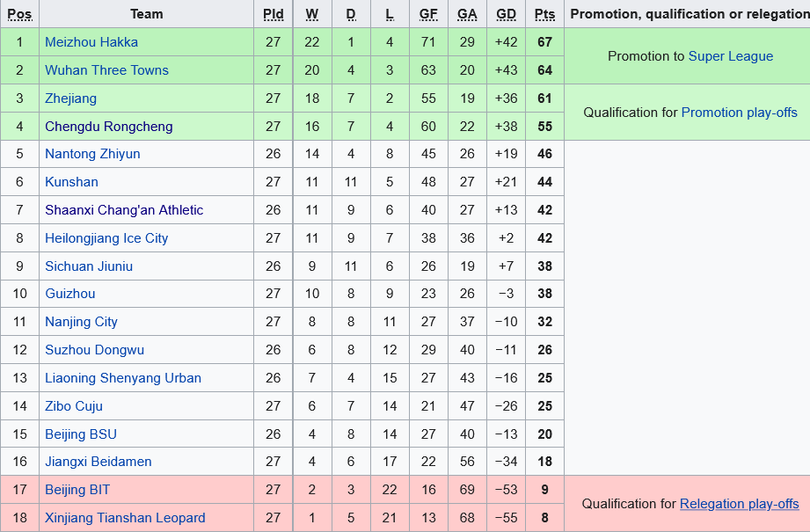Click the Guizhou team link
This screenshot has width=810, height=532.
(70, 294)
